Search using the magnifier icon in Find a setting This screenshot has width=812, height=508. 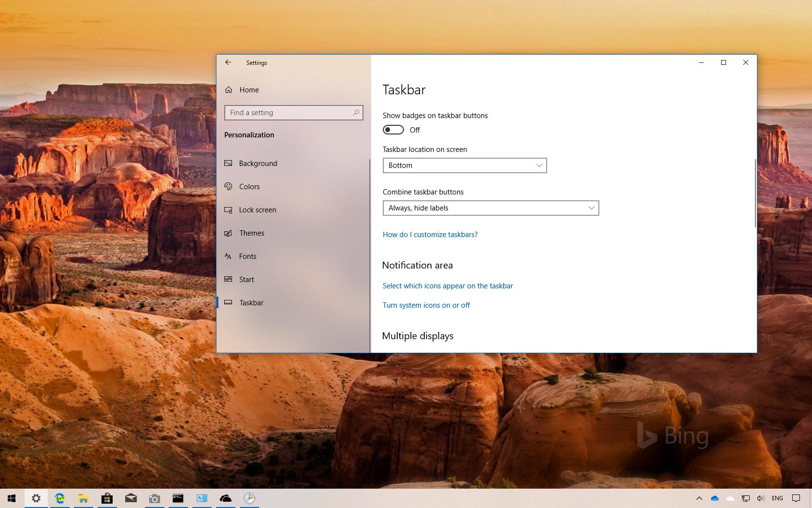(x=356, y=113)
